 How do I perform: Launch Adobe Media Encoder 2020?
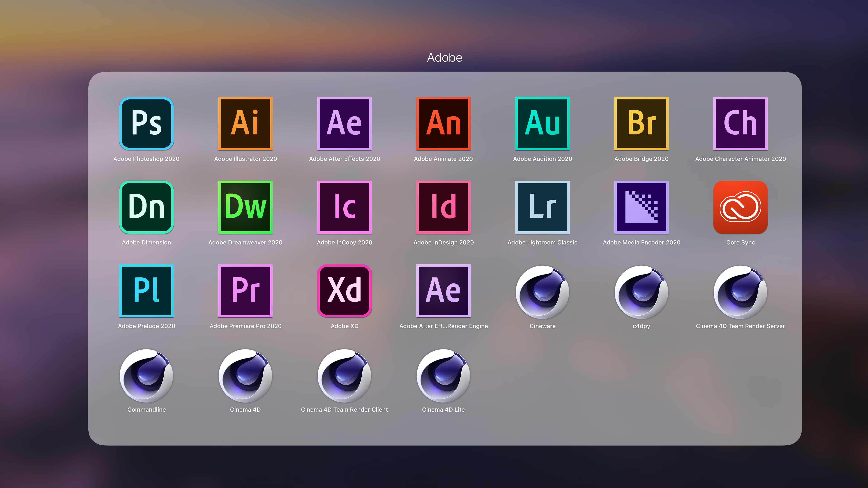click(x=641, y=207)
